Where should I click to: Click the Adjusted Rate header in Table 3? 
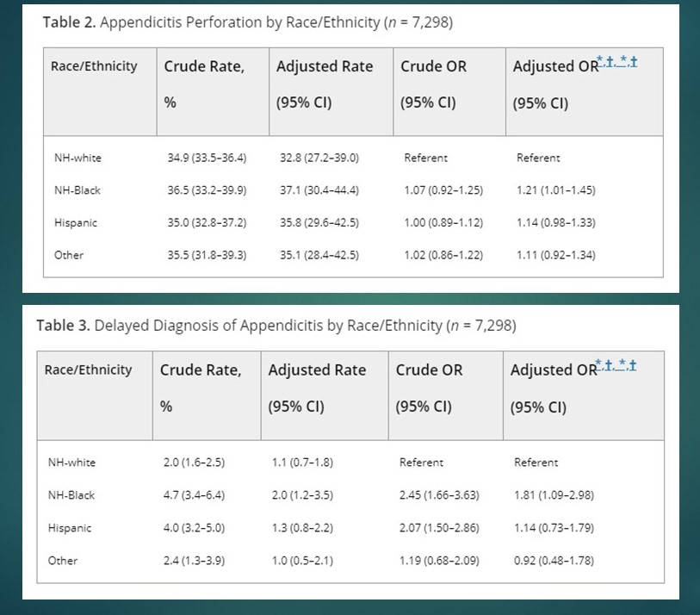(x=317, y=370)
